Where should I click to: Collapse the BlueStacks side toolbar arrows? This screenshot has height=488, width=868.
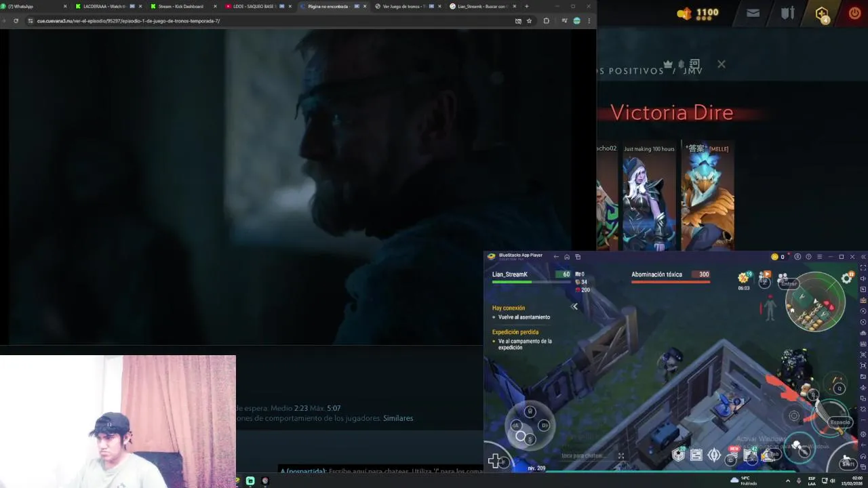pyautogui.click(x=863, y=257)
